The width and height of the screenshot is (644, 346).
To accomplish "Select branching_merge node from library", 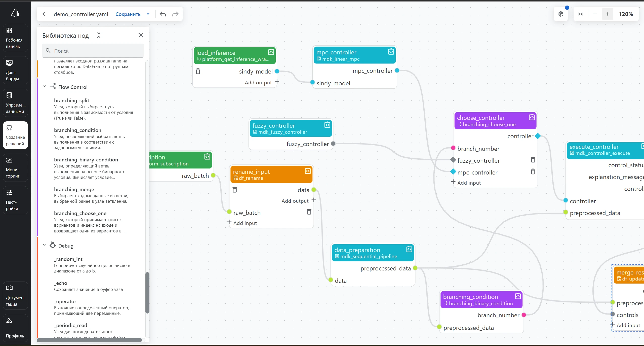I will click(74, 189).
